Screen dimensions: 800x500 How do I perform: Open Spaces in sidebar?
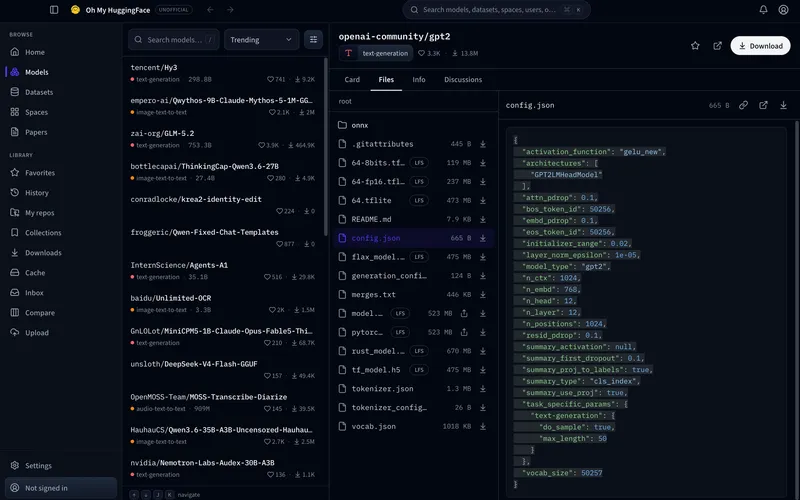click(x=61, y=112)
